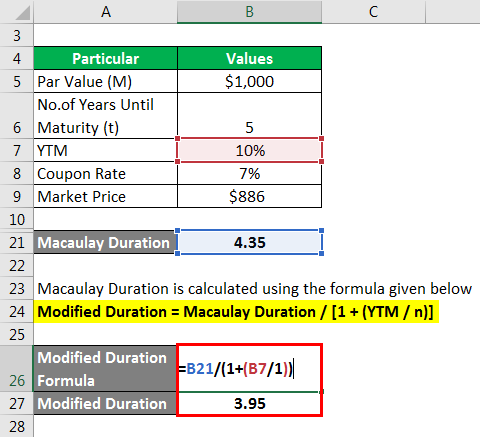The height and width of the screenshot is (437, 480).
Task: Select row 4 header
Action: coord(17,58)
